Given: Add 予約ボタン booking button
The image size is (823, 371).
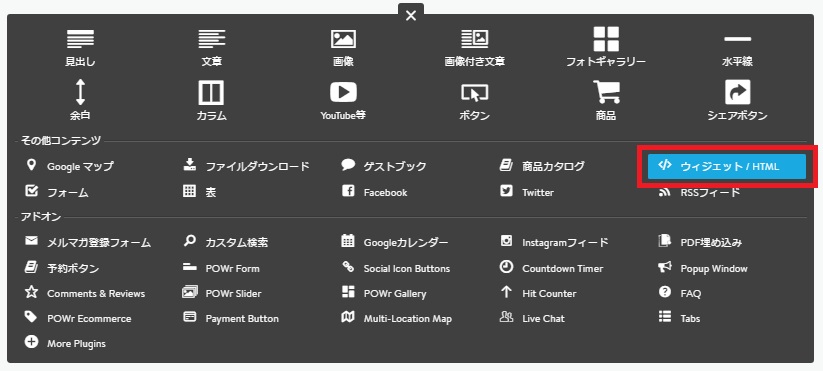Looking at the screenshot, I should pyautogui.click(x=62, y=268).
